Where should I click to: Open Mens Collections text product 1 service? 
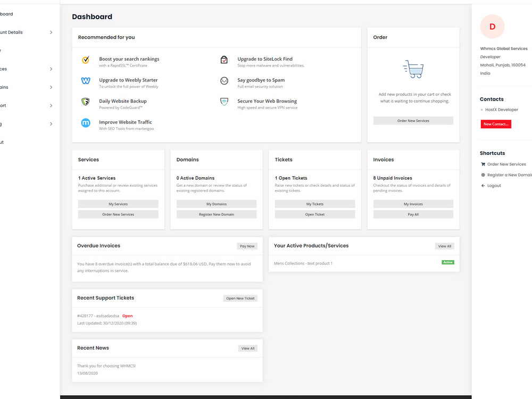pyautogui.click(x=303, y=263)
